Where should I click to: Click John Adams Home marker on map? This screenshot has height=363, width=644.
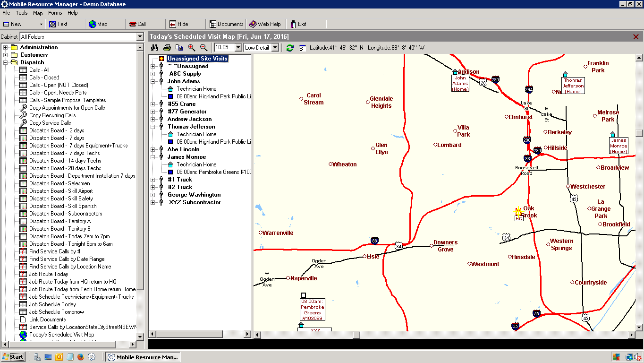[x=460, y=81]
